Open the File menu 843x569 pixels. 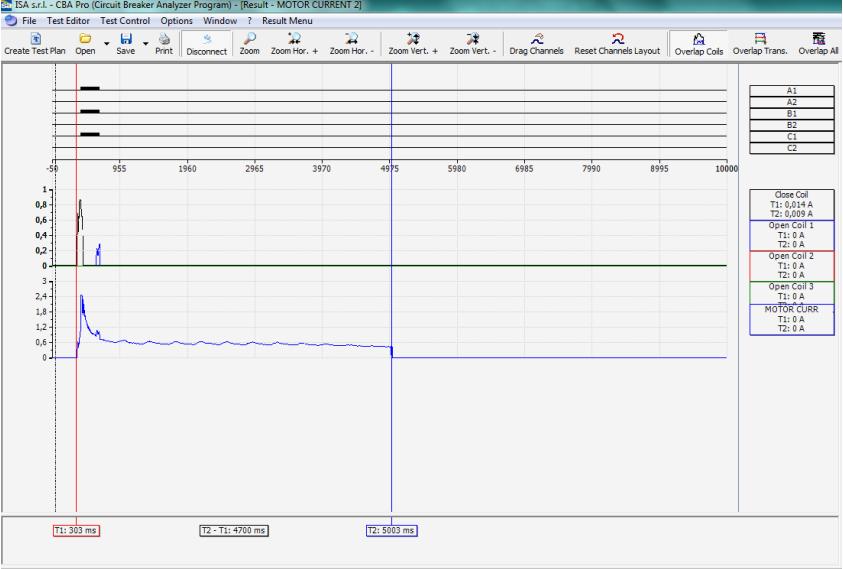point(29,20)
